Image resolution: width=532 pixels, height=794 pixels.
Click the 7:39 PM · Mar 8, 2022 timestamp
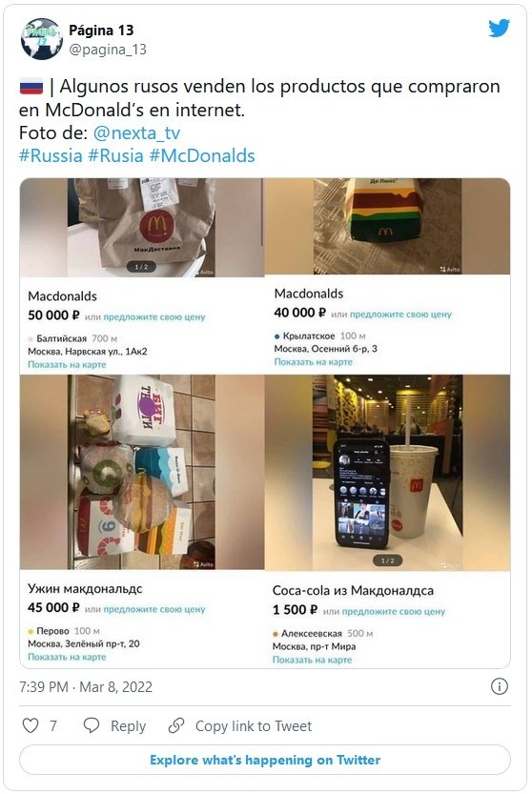click(86, 686)
